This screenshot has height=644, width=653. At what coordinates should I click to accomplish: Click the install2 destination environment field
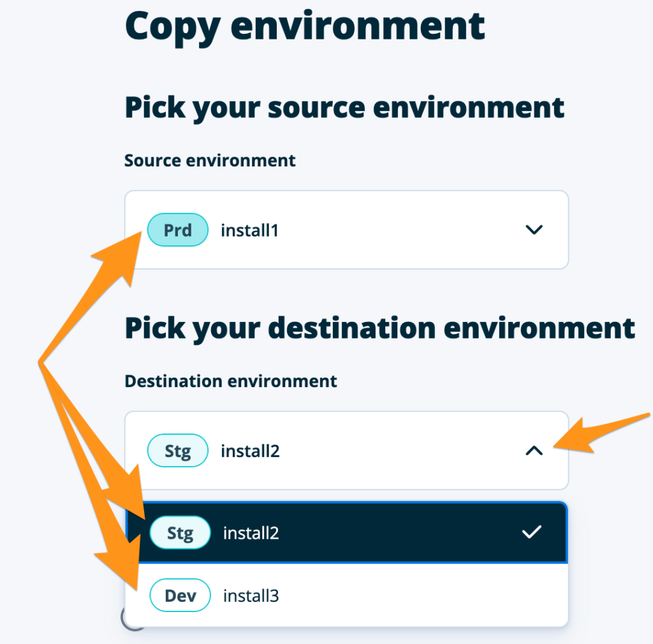[x=346, y=451]
